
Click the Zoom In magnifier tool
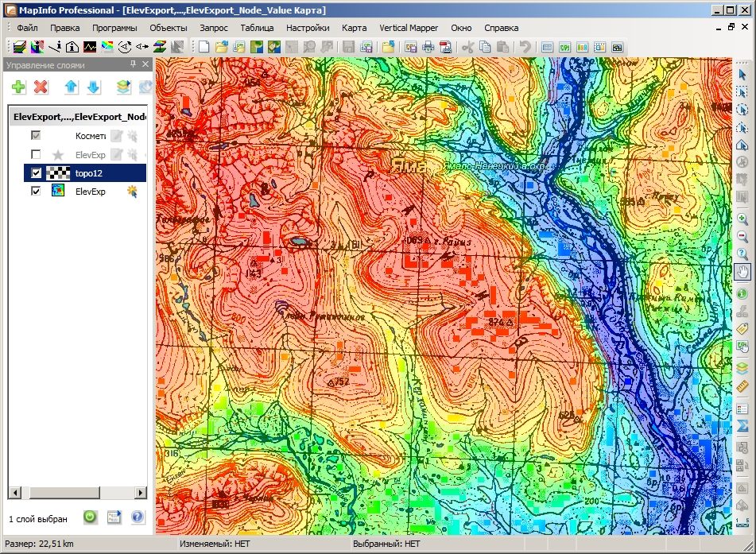742,219
